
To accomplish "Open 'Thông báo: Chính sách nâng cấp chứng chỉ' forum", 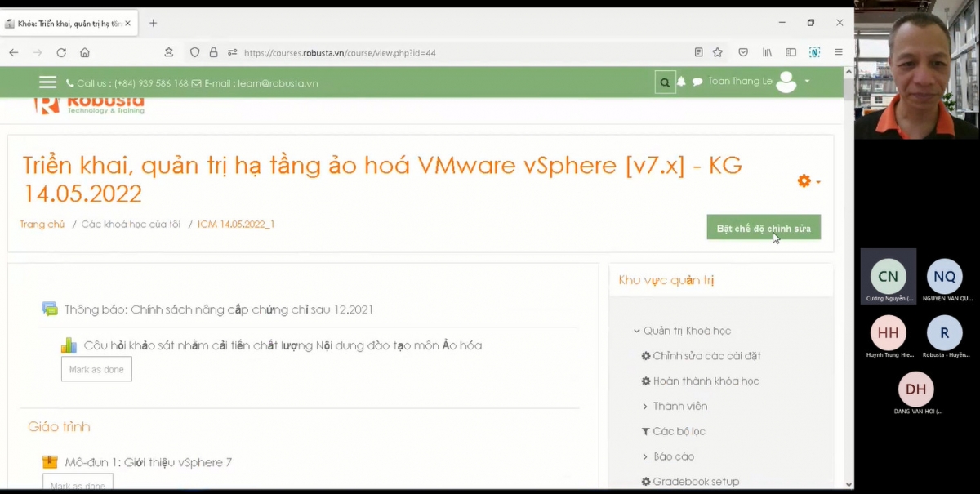I will point(219,309).
